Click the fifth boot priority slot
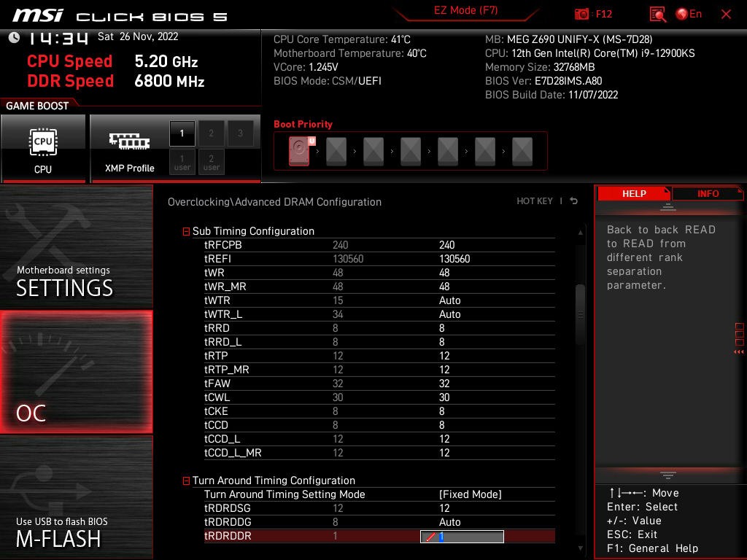 click(448, 151)
